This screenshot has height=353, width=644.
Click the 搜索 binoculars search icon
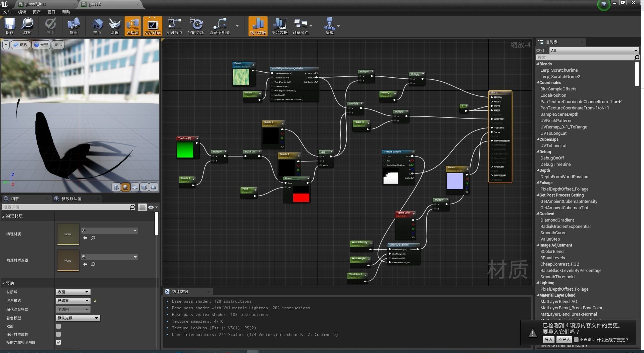(73, 26)
